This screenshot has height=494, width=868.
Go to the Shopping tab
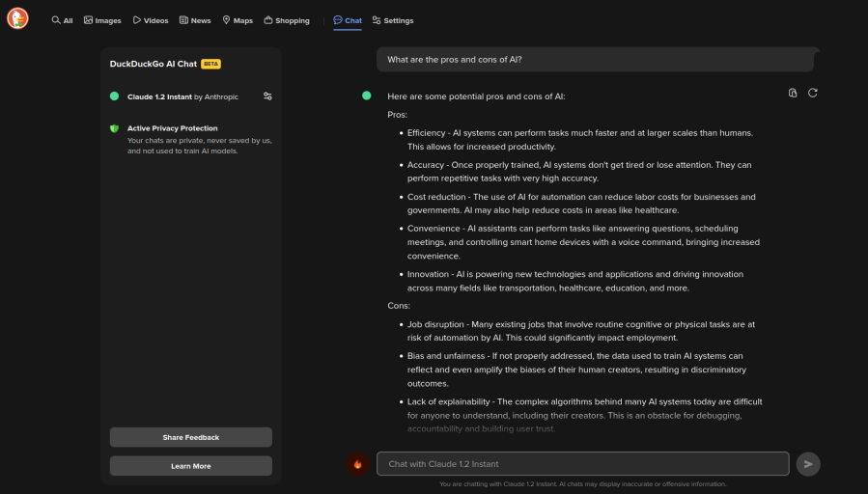[x=287, y=20]
